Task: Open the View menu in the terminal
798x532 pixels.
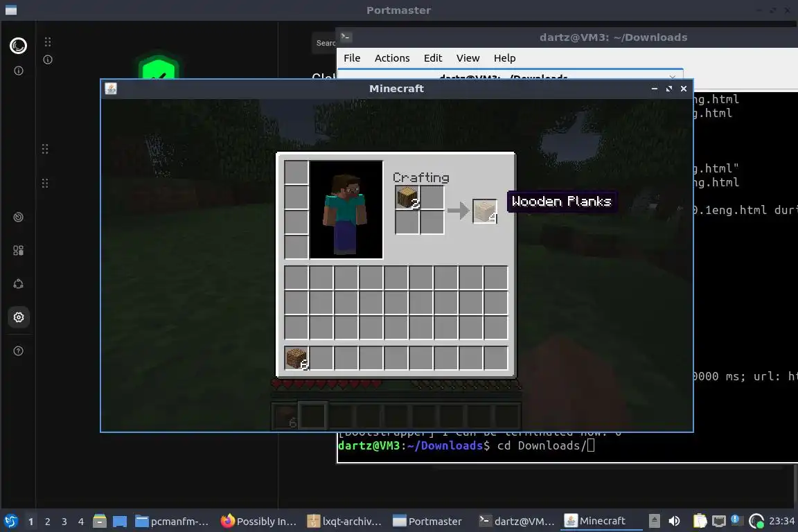Action: pyautogui.click(x=468, y=58)
